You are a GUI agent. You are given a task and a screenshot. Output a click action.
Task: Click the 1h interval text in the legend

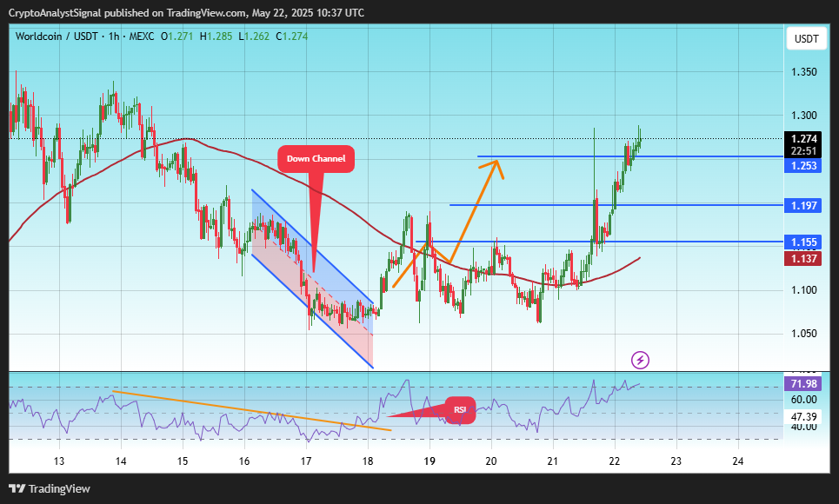pos(113,36)
